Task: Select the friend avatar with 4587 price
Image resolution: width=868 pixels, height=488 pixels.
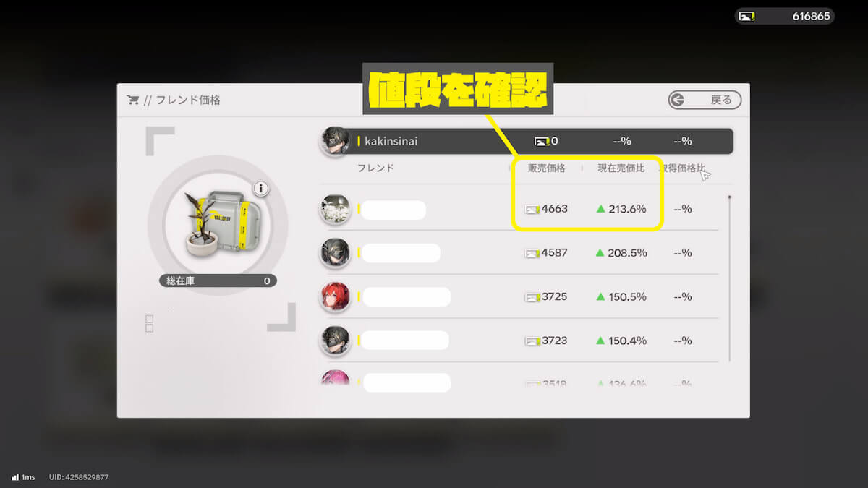Action: (x=335, y=253)
